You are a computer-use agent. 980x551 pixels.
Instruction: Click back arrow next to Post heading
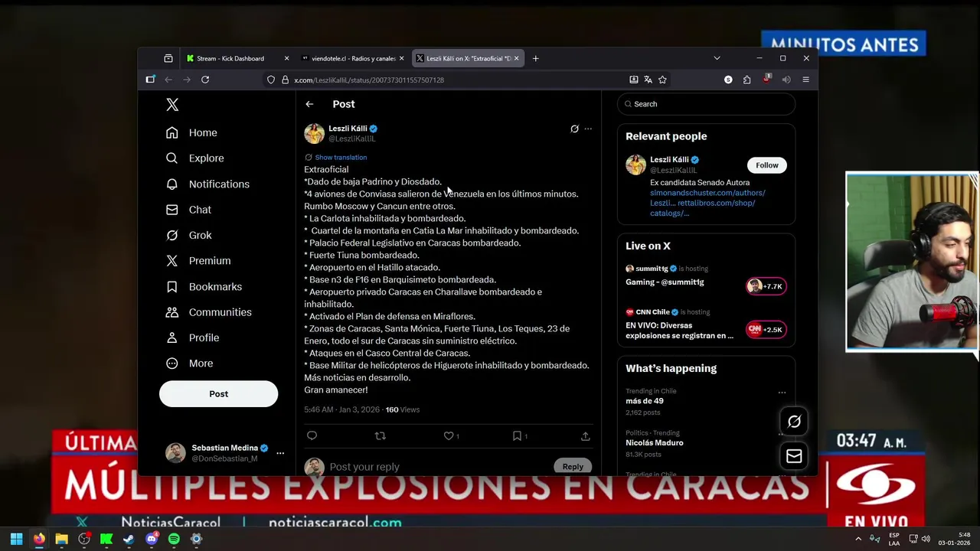click(309, 104)
